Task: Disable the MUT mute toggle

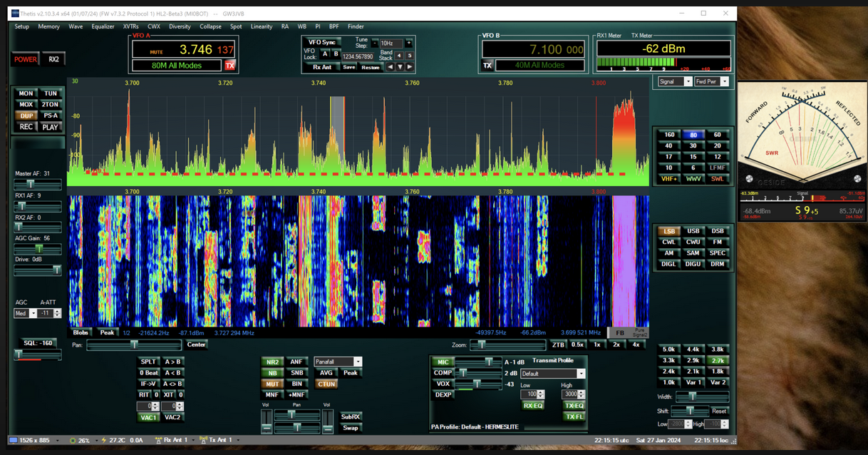Action: tap(272, 384)
